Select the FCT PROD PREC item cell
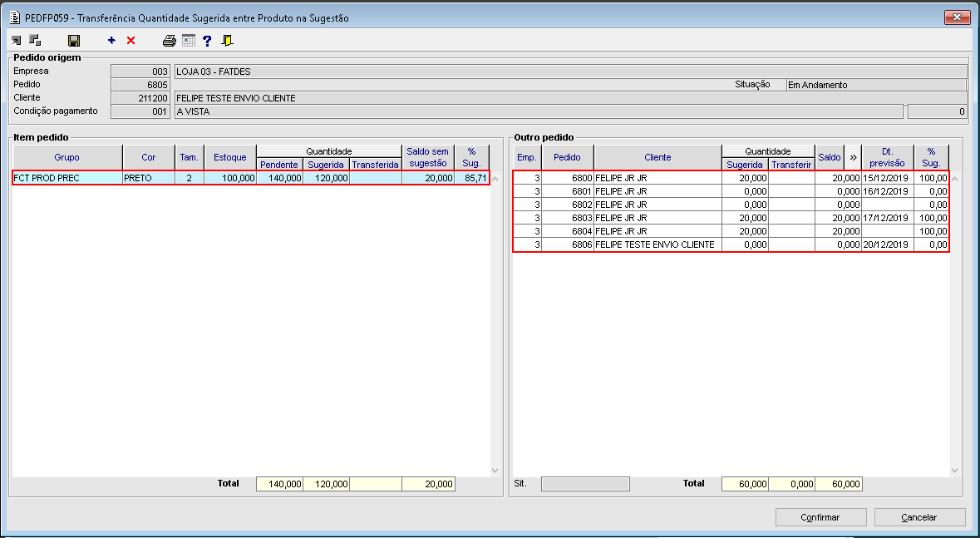The width and height of the screenshot is (980, 538). click(67, 178)
